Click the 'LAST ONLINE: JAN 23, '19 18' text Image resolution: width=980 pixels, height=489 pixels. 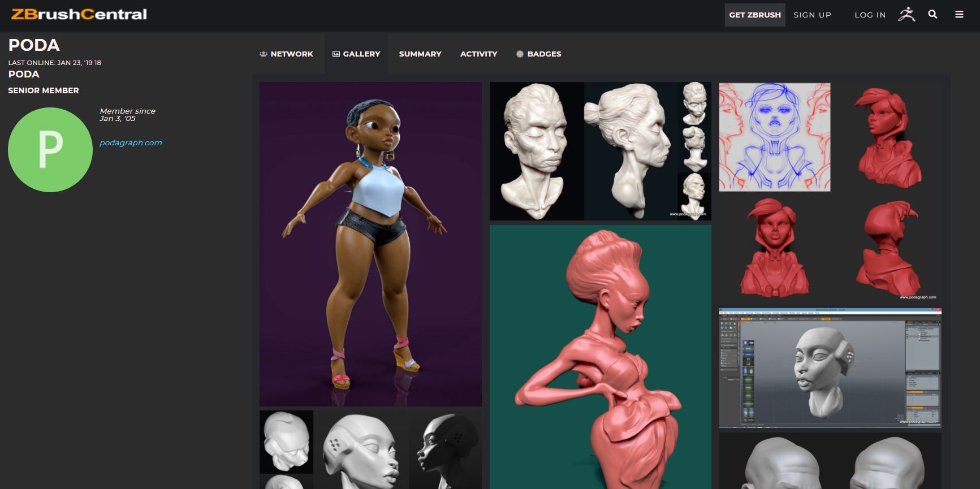[x=55, y=63]
